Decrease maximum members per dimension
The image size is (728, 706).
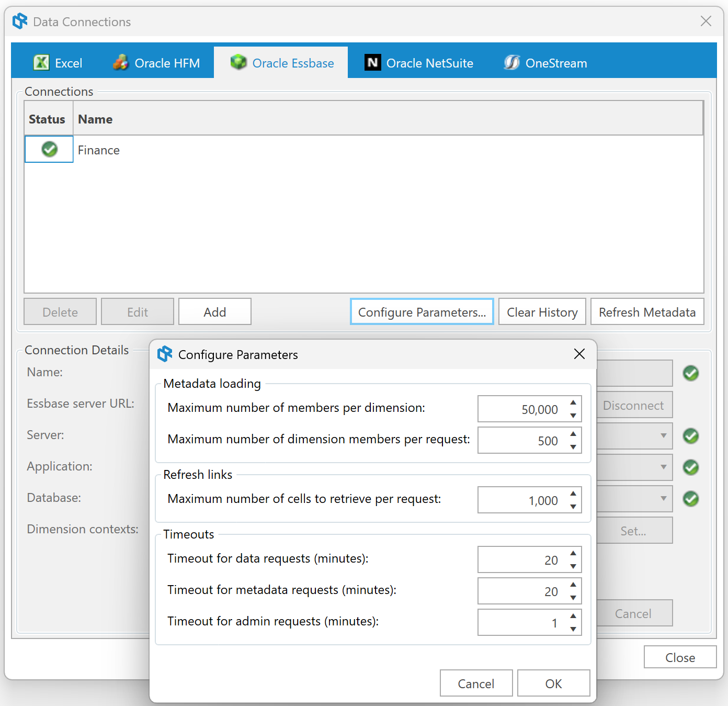click(x=573, y=416)
